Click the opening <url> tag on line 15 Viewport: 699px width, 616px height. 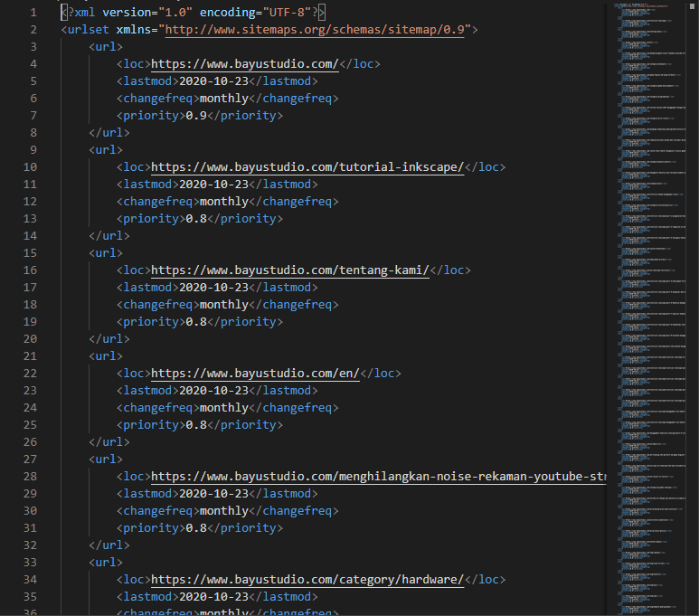[x=106, y=253]
